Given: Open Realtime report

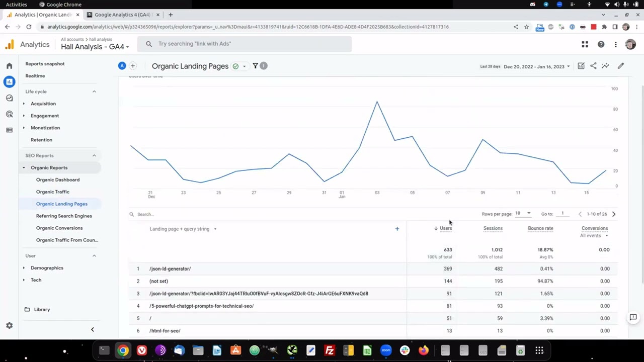Looking at the screenshot, I should pyautogui.click(x=35, y=76).
